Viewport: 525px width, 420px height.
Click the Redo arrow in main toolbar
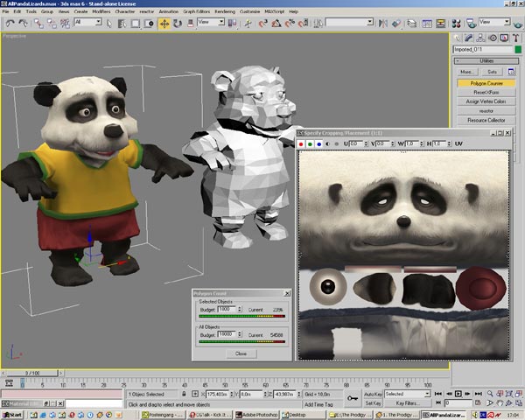pyautogui.click(x=23, y=23)
